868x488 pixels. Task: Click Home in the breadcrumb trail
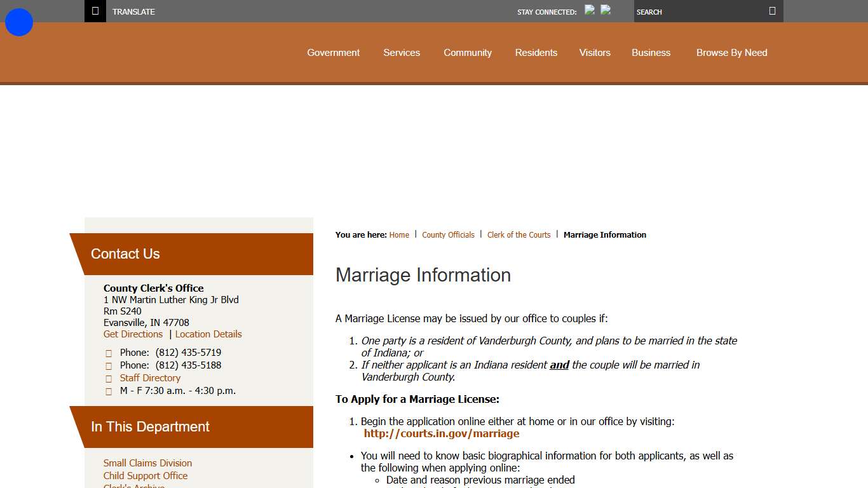pos(399,234)
